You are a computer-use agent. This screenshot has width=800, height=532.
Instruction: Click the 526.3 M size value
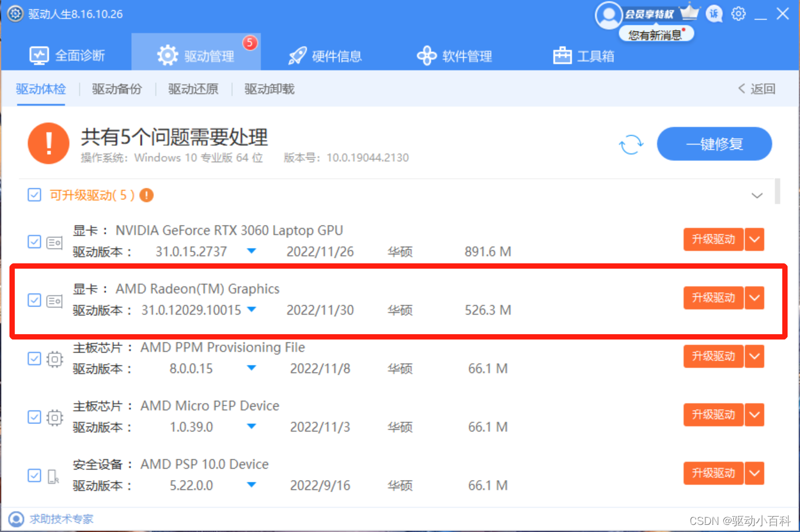[488, 310]
